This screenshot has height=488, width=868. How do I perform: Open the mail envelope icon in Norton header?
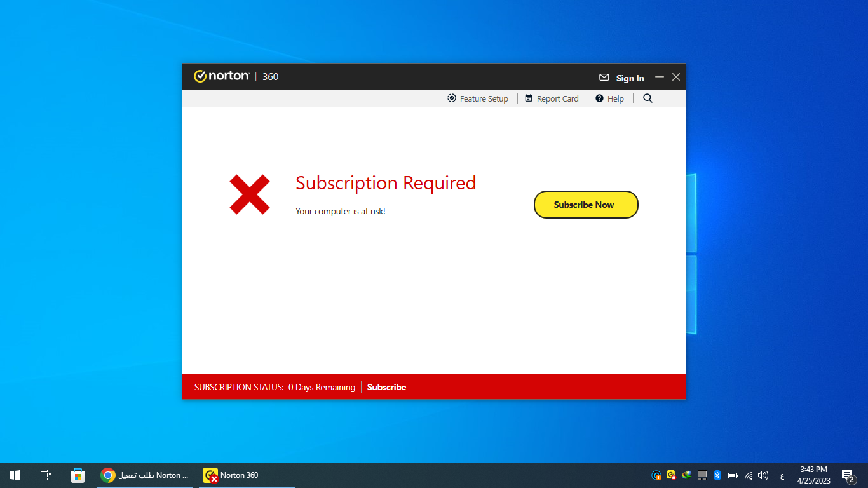click(604, 78)
